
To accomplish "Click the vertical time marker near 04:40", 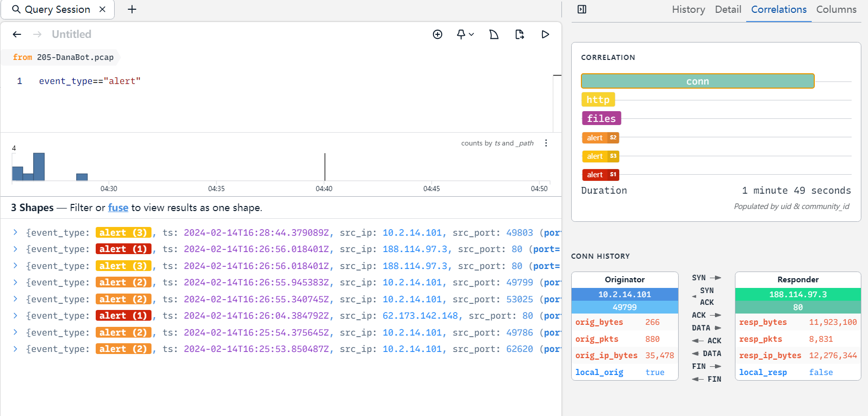I will [324, 167].
